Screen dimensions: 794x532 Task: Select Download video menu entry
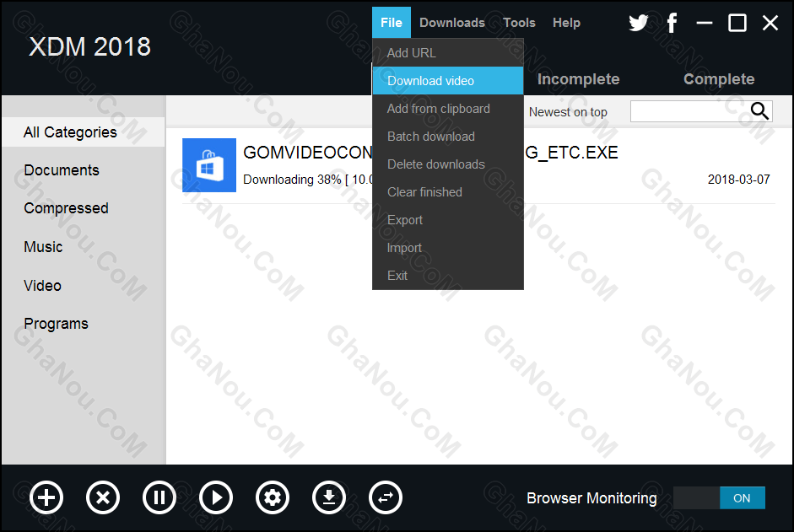pos(448,80)
